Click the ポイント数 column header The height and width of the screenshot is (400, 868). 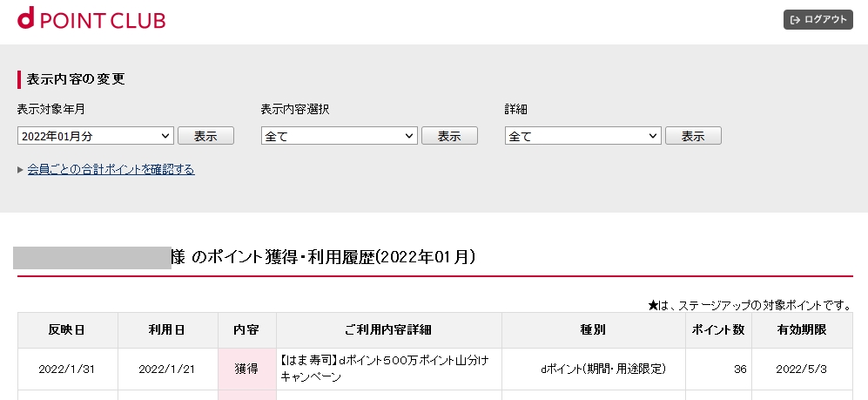718,330
